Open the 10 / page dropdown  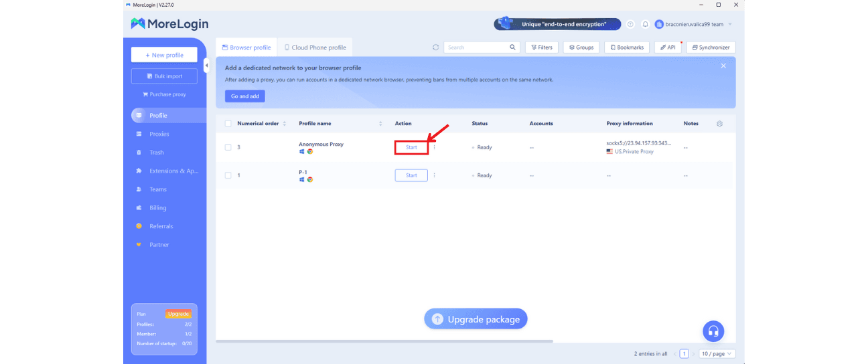coord(717,354)
